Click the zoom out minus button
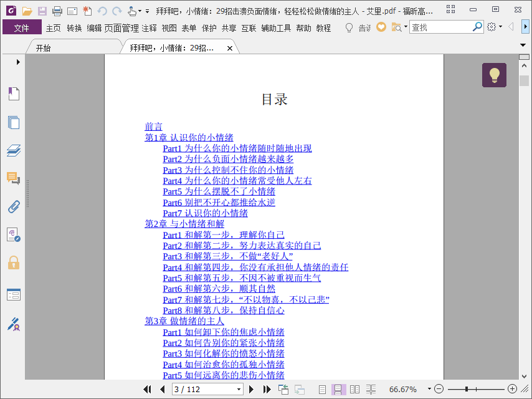The width and height of the screenshot is (532, 399). coord(439,389)
